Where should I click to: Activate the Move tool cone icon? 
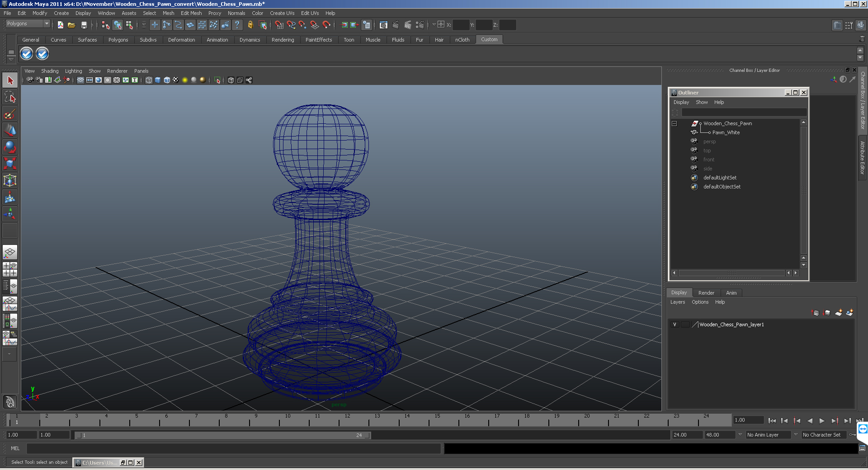pos(10,131)
